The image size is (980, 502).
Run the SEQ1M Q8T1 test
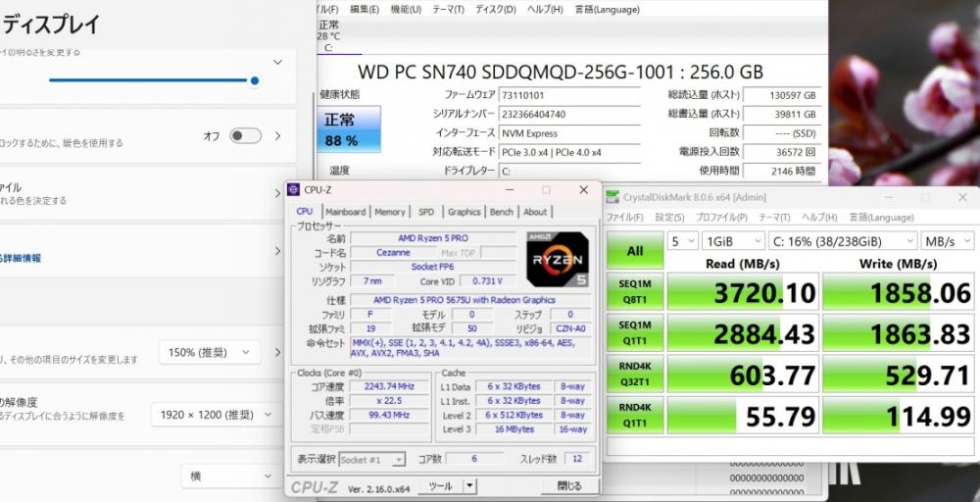634,291
